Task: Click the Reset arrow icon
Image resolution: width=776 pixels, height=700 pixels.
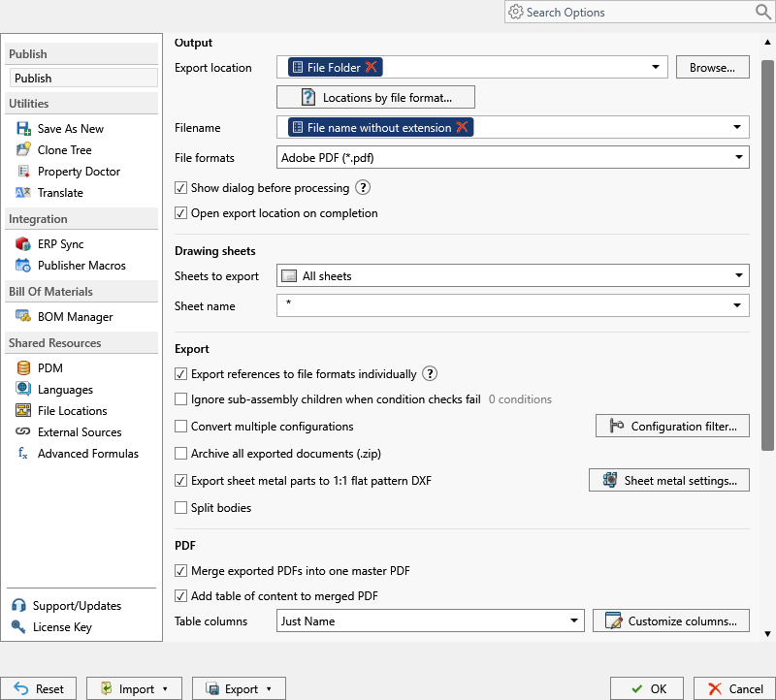Action: tap(21, 688)
